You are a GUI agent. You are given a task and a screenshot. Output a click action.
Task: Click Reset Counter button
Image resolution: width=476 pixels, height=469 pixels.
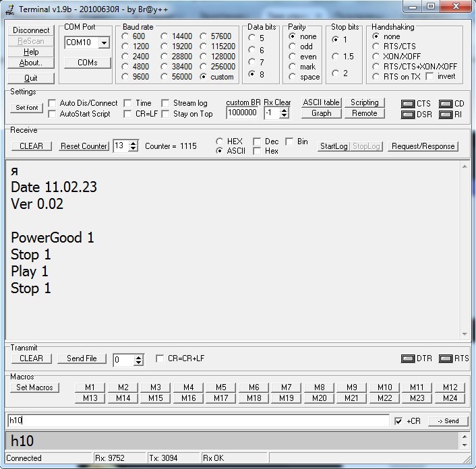point(84,146)
